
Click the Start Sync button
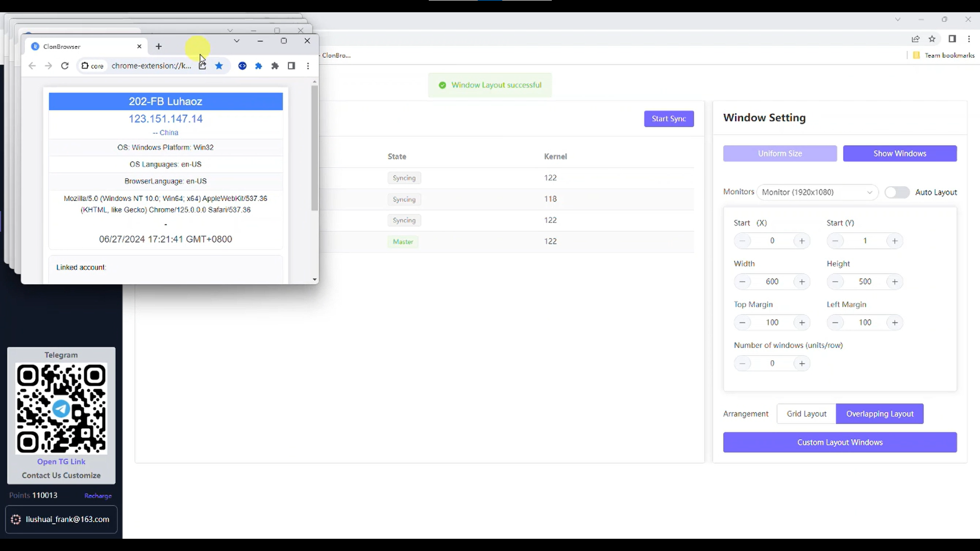669,119
